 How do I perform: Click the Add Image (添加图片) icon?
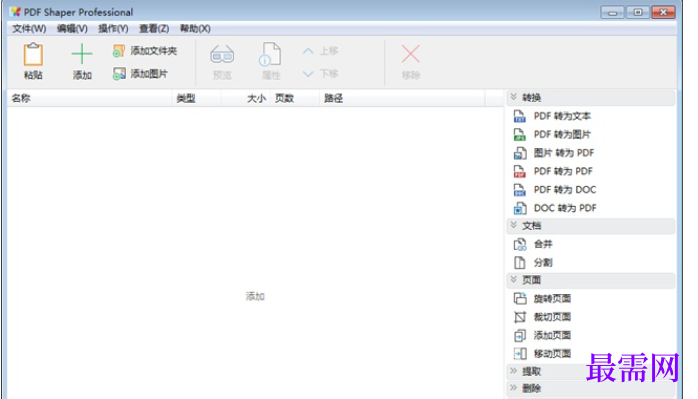[119, 73]
